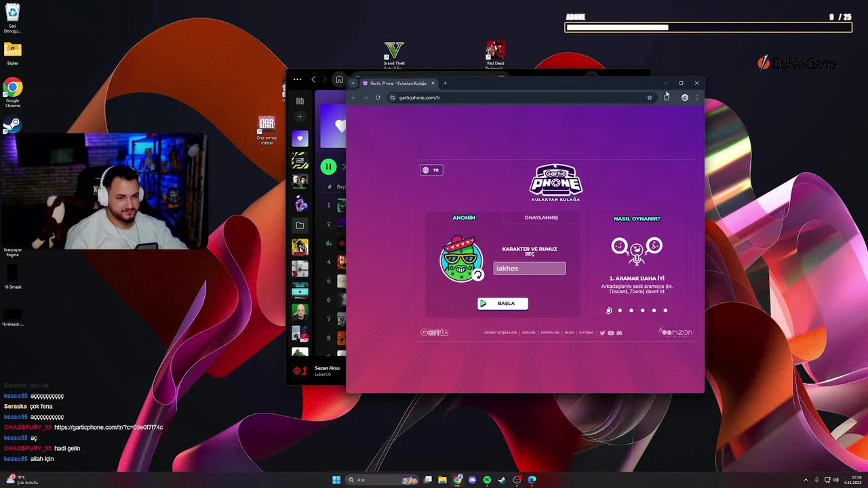Open Your Library icon in Spotify sidebar

point(300,101)
